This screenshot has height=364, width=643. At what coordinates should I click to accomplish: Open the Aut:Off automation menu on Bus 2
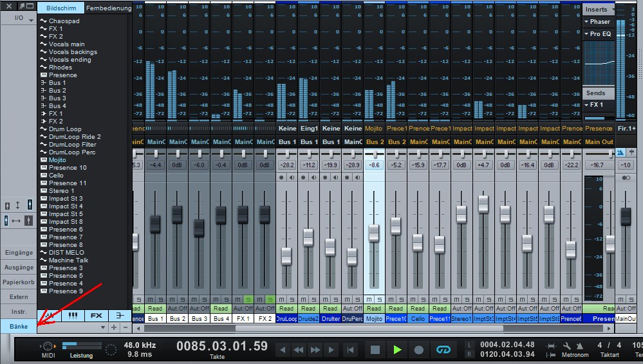177,309
